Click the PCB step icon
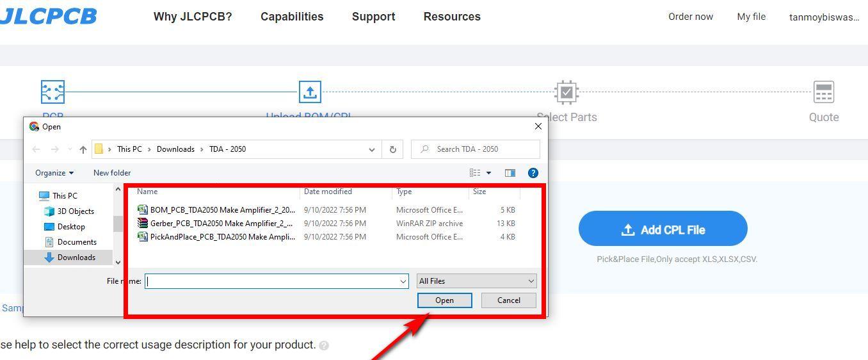 52,92
